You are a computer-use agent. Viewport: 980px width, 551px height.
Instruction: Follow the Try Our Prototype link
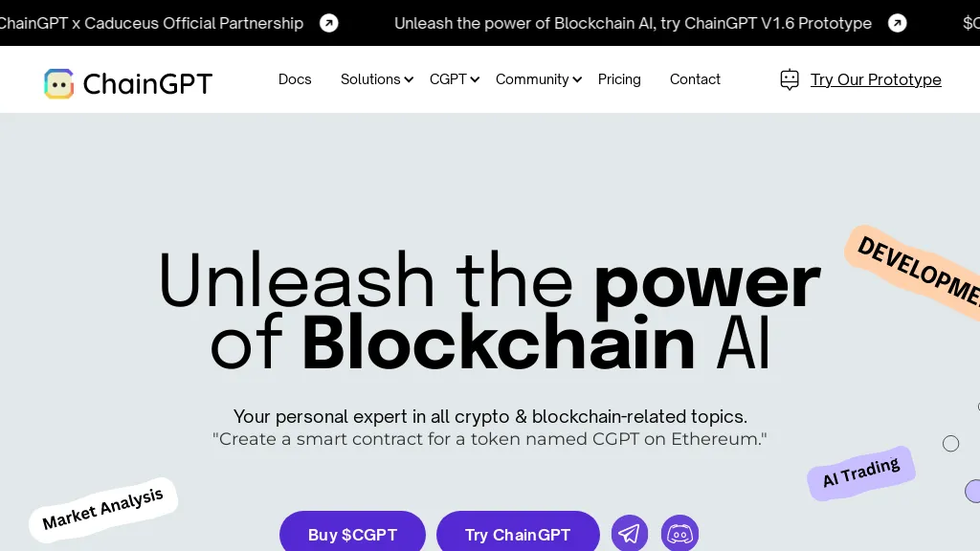pyautogui.click(x=876, y=79)
